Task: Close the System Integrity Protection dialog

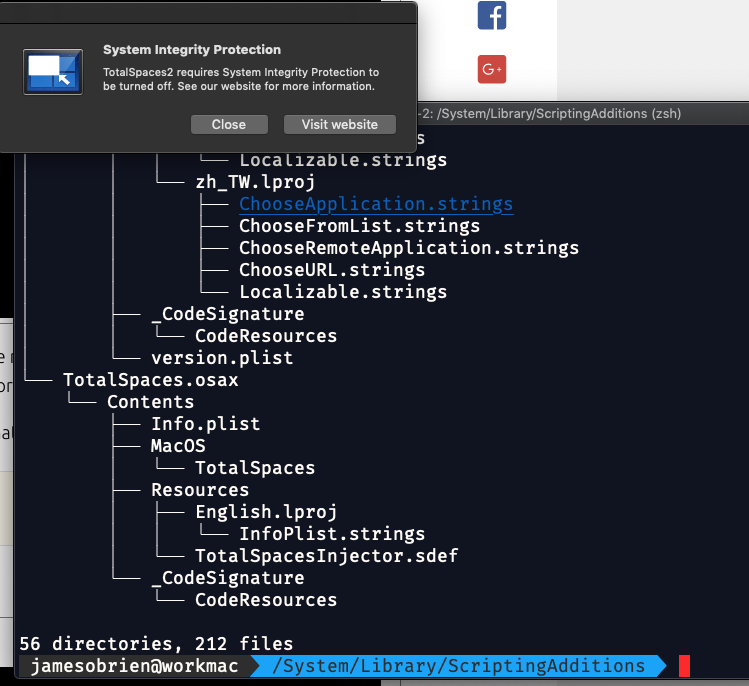Action: pos(229,125)
